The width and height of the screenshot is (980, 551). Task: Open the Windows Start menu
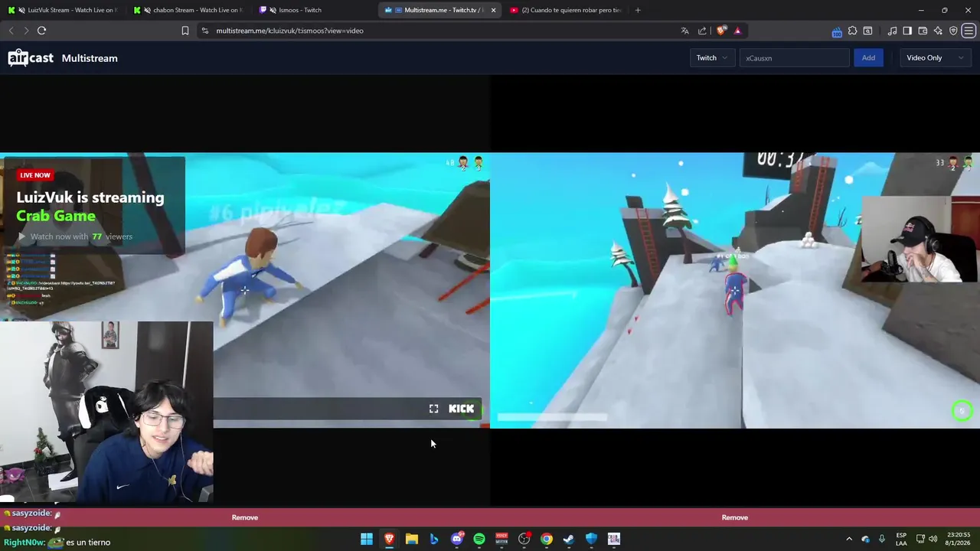point(367,539)
